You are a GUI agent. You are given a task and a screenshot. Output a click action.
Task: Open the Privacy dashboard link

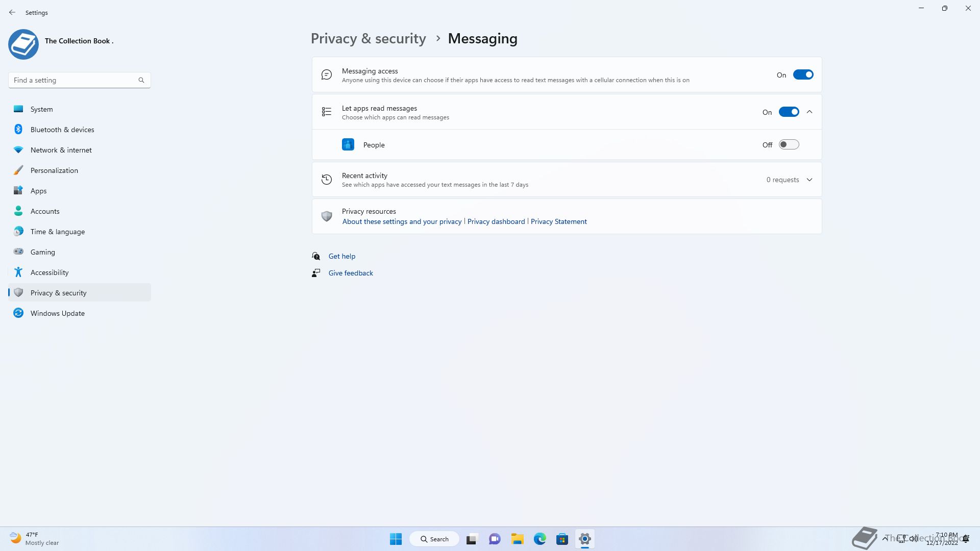[496, 221]
